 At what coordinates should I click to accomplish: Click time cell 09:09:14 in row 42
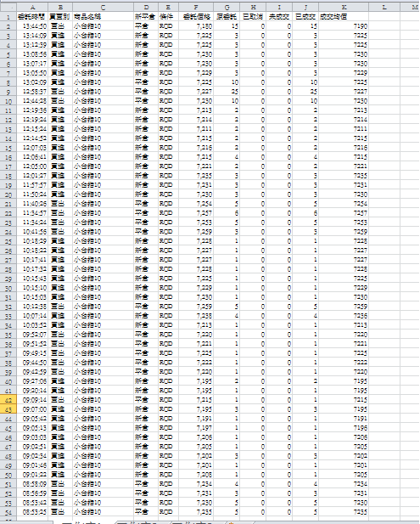coord(32,400)
